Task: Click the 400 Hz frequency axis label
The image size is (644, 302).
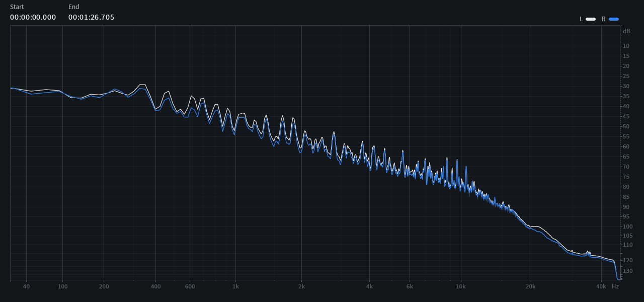Action: click(155, 286)
